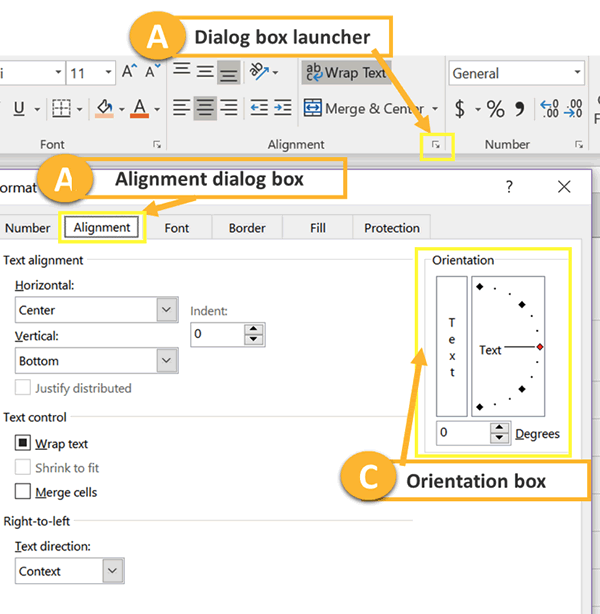This screenshot has height=614, width=600.
Task: Open Vertical alignment dropdown showing Bottom
Action: pos(97,361)
